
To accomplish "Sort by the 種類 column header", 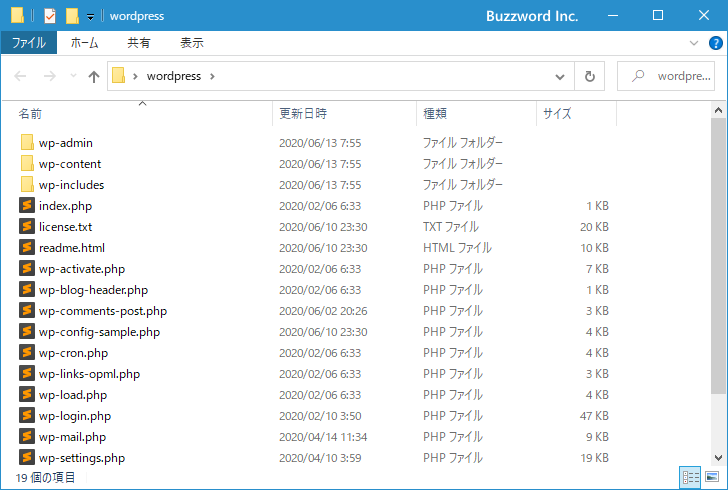I will tap(476, 114).
